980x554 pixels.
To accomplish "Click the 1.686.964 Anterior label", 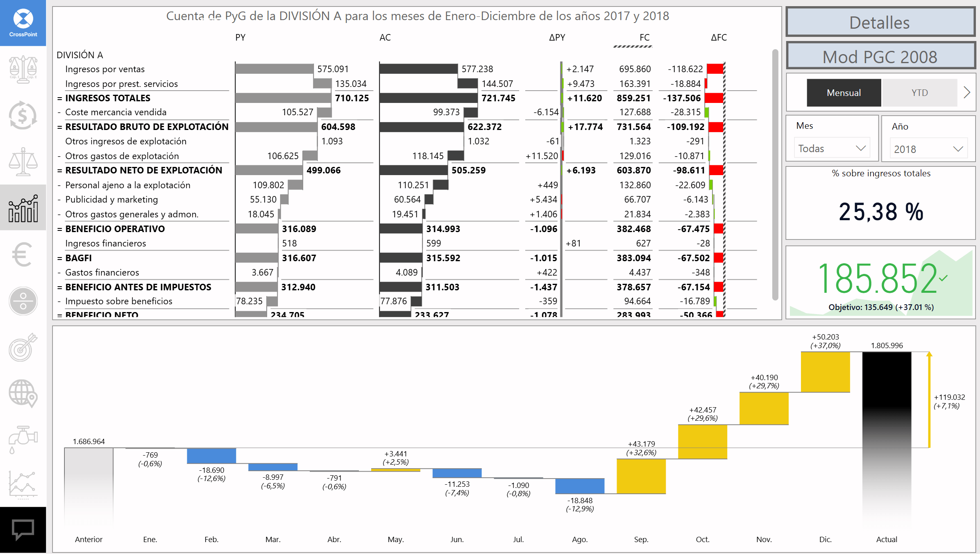I will 88,441.
